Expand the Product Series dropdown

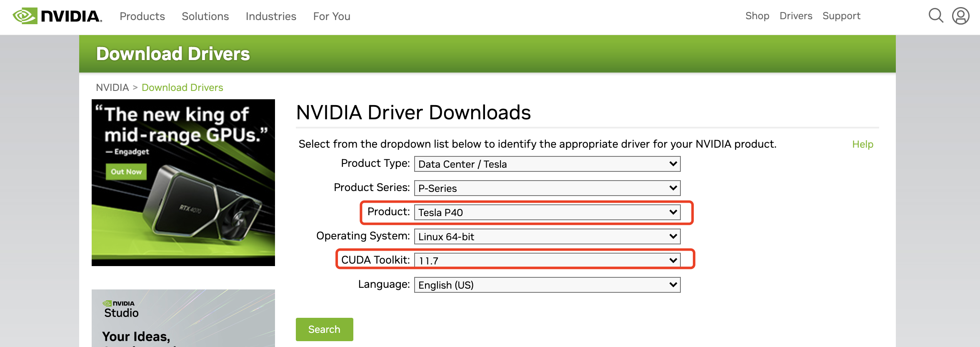pos(547,188)
